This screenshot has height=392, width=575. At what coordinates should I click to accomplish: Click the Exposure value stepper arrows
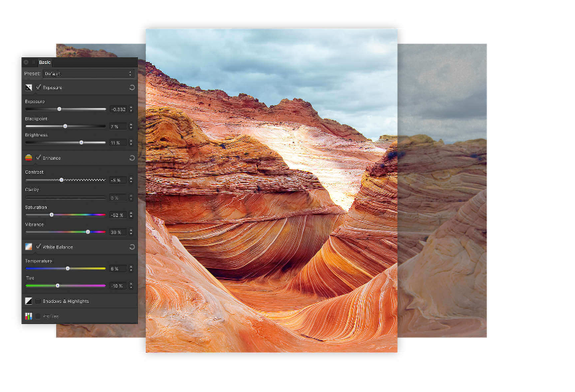tap(131, 109)
